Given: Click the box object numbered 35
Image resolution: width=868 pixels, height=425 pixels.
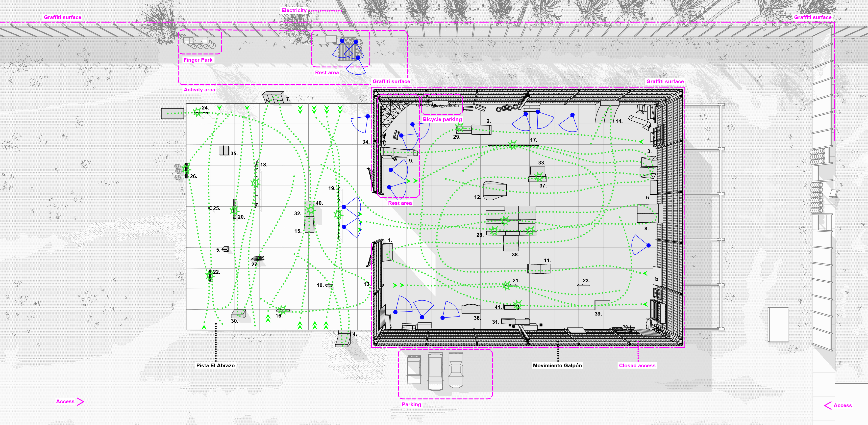Looking at the screenshot, I should pyautogui.click(x=223, y=150).
